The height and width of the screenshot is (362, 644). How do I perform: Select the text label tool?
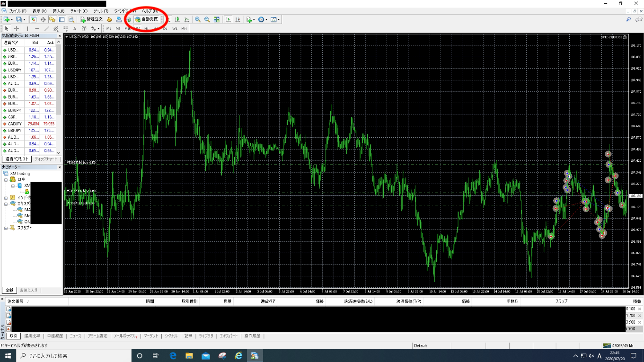coord(84,28)
